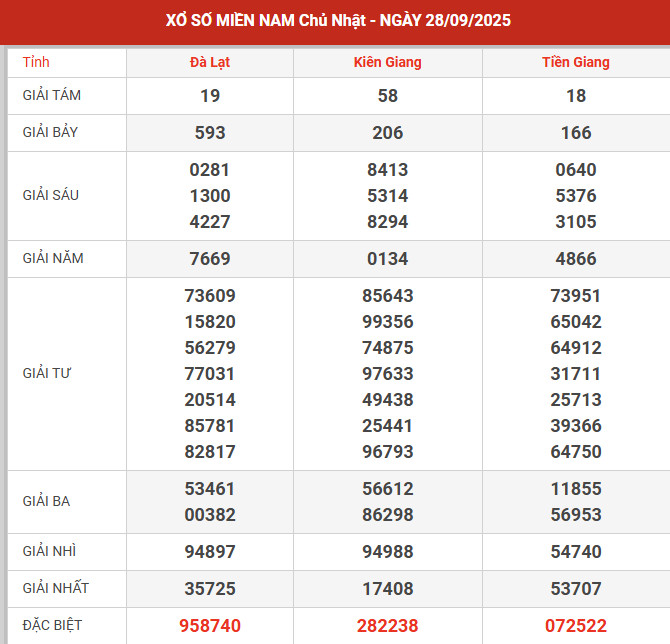Select the GIẢI SÁU row label
This screenshot has width=670, height=644.
(51, 195)
